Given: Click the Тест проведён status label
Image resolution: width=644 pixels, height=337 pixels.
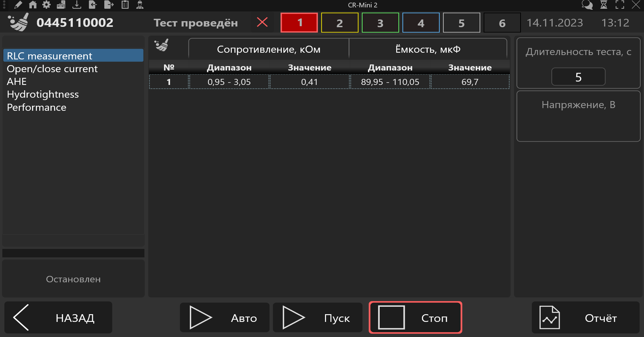Looking at the screenshot, I should [x=196, y=23].
